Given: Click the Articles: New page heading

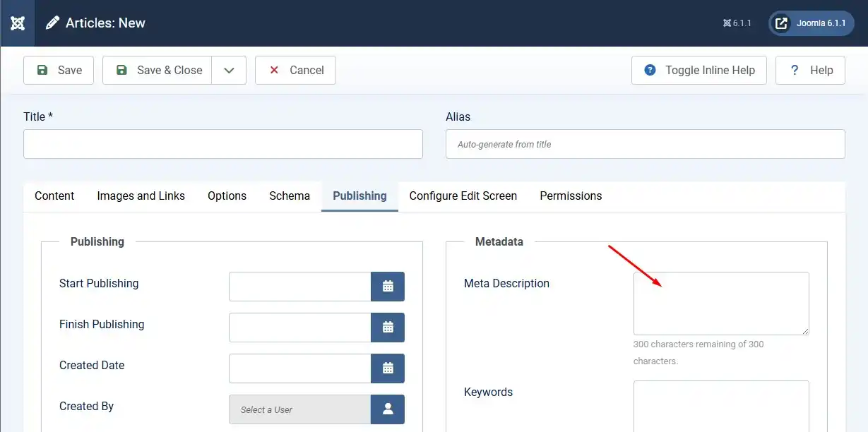Looking at the screenshot, I should point(105,23).
